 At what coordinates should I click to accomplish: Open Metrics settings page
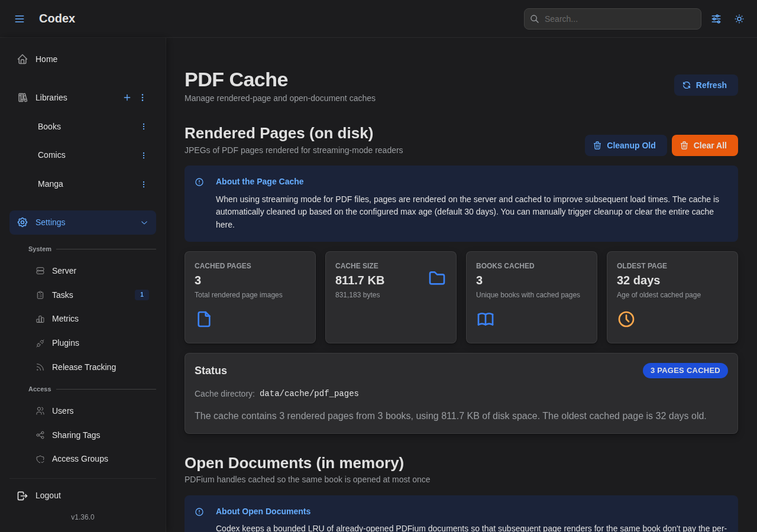click(x=65, y=319)
